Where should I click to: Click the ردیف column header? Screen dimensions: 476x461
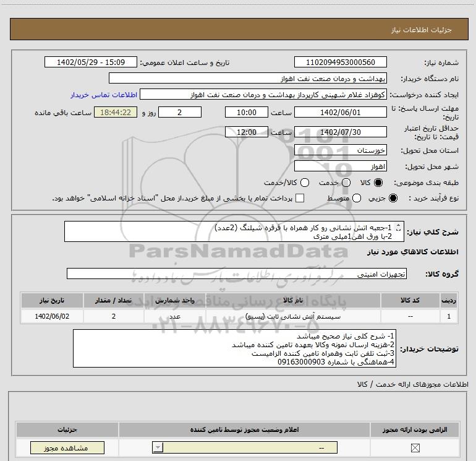[x=449, y=300]
